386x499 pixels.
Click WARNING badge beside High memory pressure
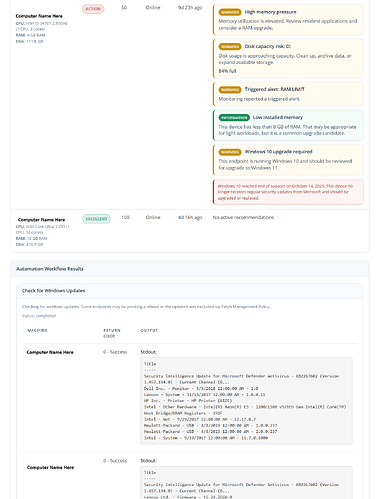[230, 12]
